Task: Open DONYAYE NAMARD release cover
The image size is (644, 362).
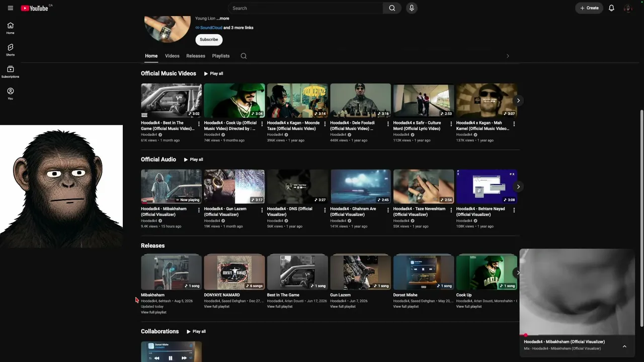Action: click(x=234, y=273)
